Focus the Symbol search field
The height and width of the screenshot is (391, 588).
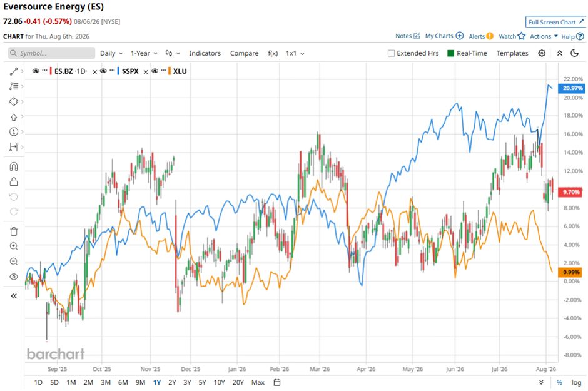[x=52, y=53]
